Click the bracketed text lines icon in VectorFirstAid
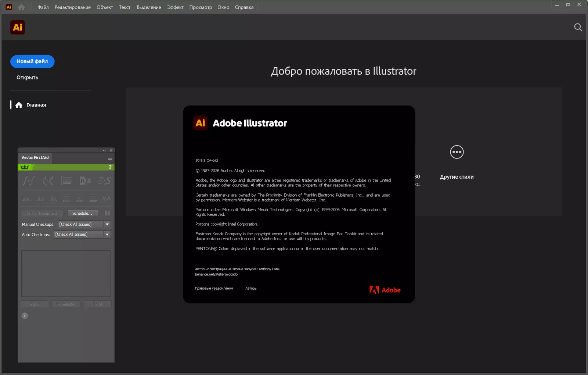Viewport: 588px width, 375px height. (66, 181)
